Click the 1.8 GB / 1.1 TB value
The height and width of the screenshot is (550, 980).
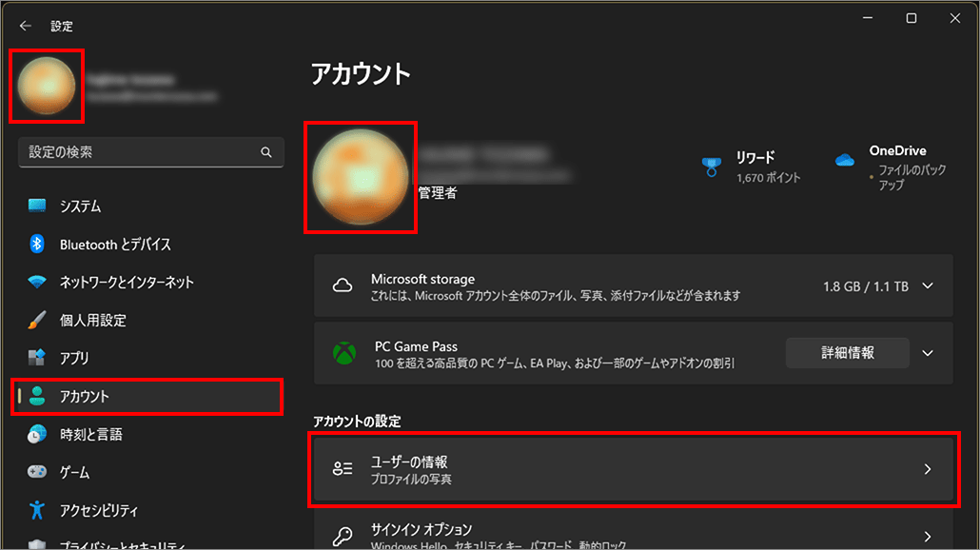(865, 286)
